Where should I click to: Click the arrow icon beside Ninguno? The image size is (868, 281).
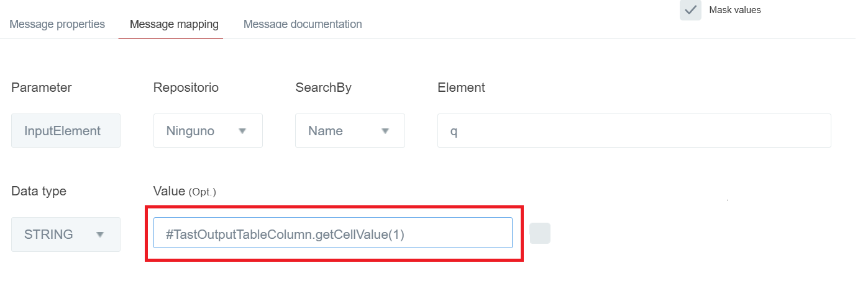(x=242, y=131)
